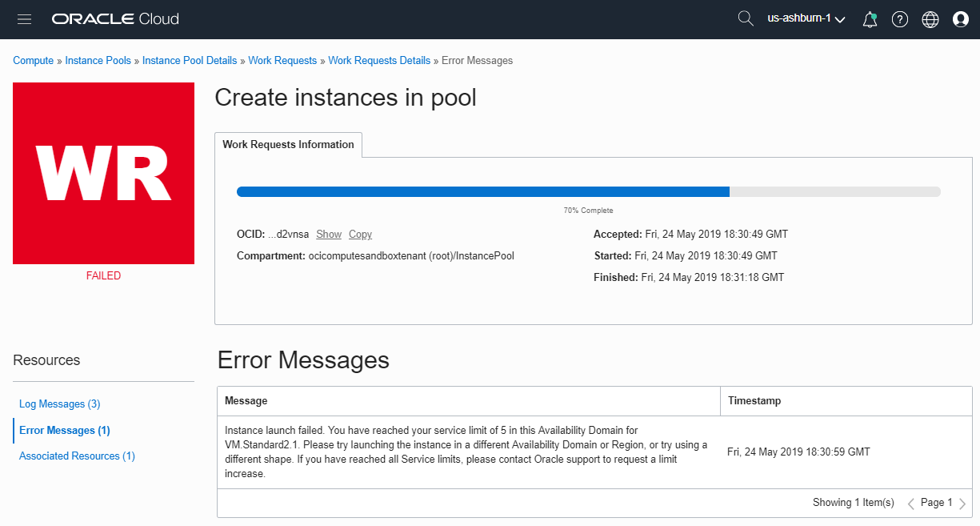
Task: Go to the previous error messages page
Action: (910, 503)
